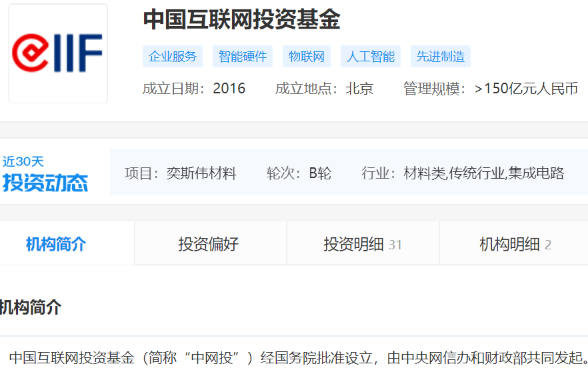Click the 中国互联网投资基金 title heading

[x=241, y=19]
